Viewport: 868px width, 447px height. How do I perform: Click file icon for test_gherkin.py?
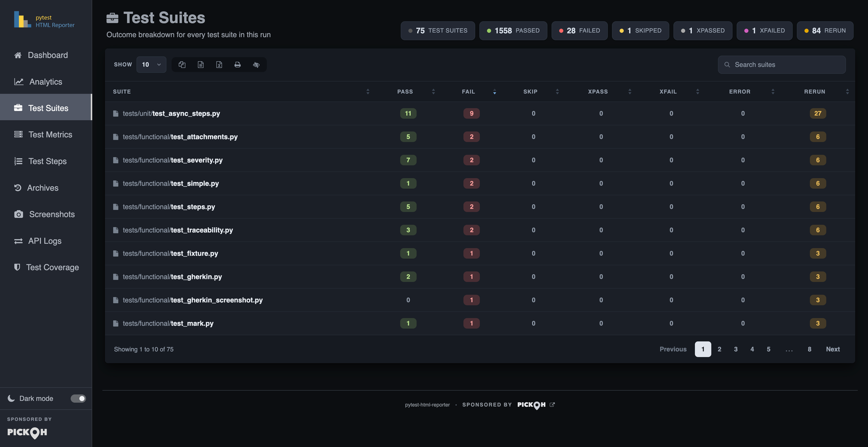116,277
